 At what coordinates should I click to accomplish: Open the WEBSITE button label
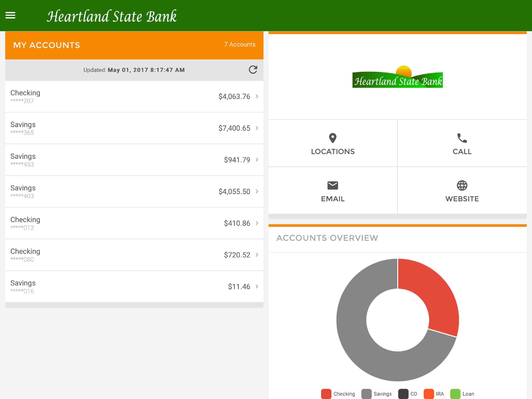click(462, 199)
